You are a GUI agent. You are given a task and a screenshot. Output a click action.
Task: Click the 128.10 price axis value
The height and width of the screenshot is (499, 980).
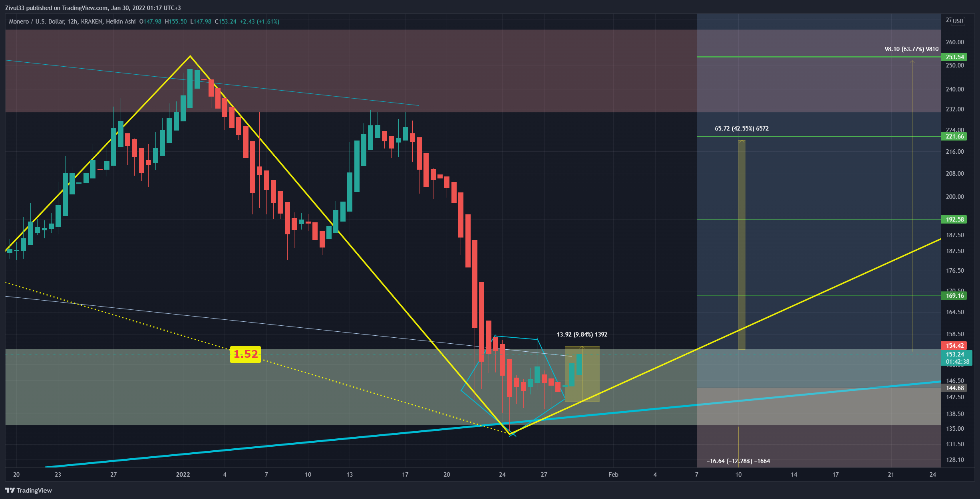tap(955, 460)
